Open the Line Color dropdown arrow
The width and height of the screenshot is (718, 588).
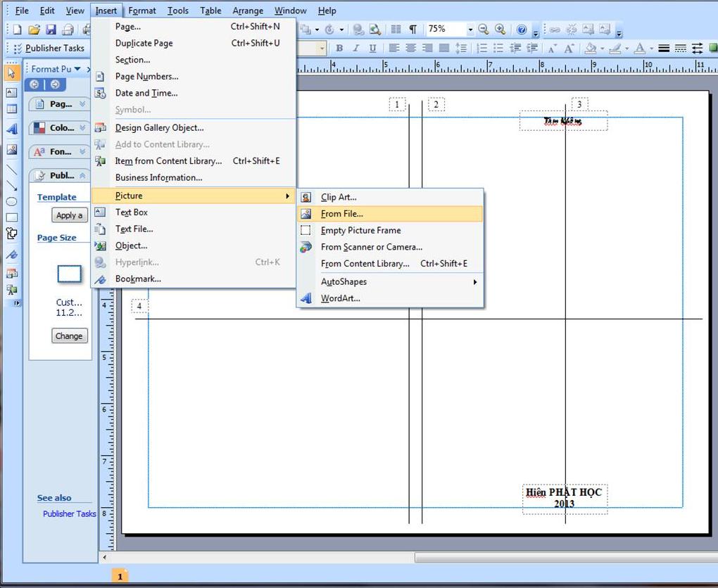click(626, 48)
